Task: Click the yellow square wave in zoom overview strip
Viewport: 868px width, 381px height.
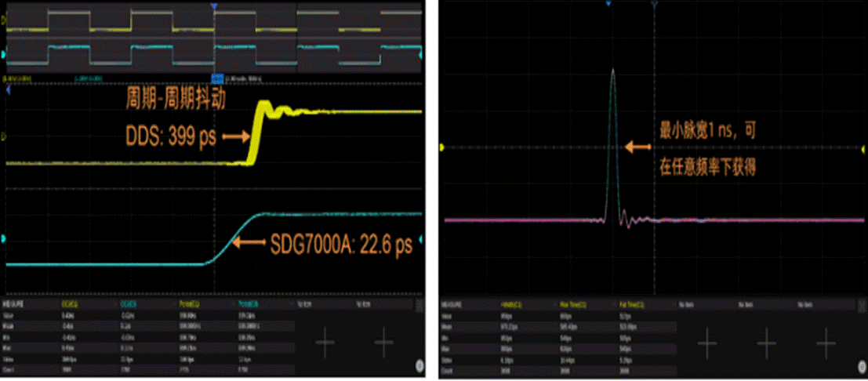Action: [213, 21]
